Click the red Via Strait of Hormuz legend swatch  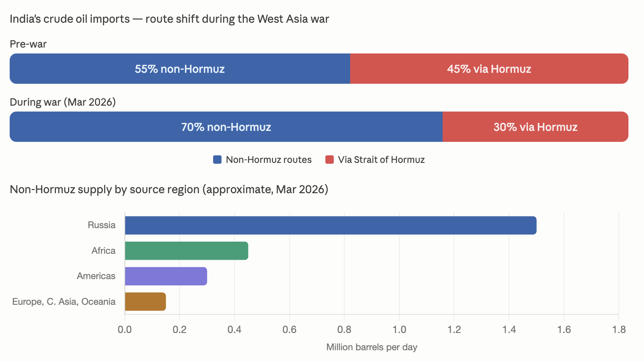tap(330, 160)
